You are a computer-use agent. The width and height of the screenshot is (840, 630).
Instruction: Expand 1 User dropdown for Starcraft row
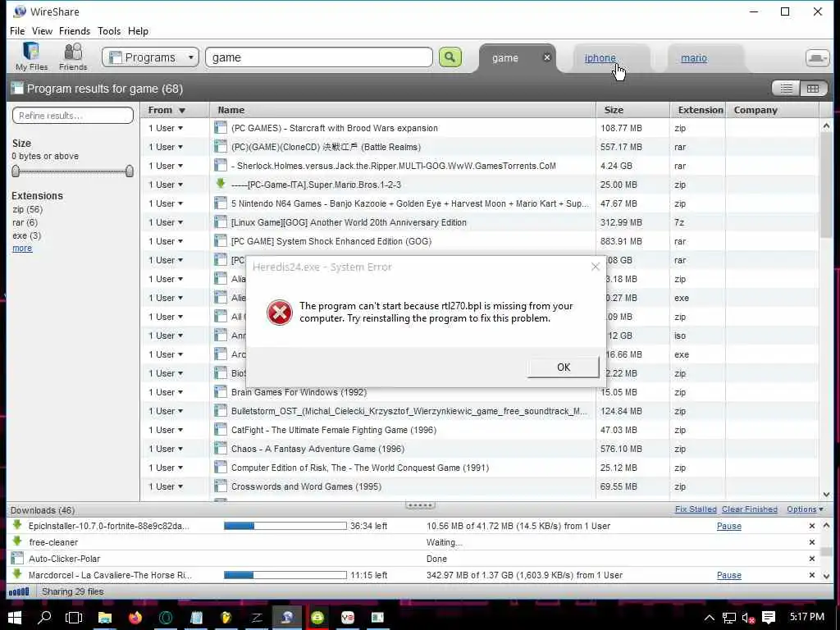(166, 128)
